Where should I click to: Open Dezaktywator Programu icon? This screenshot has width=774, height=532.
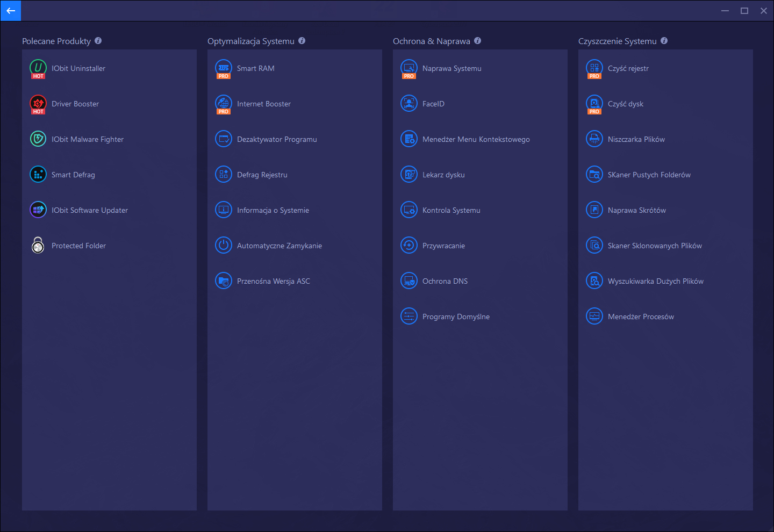coord(224,139)
